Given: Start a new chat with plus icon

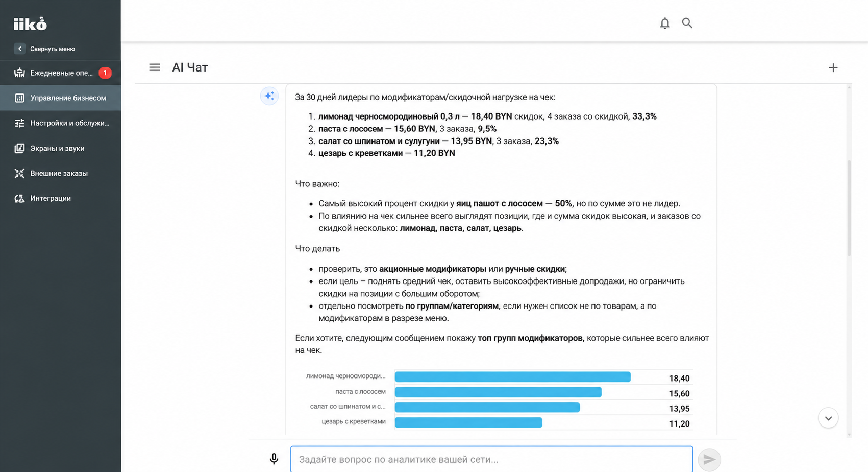Looking at the screenshot, I should pyautogui.click(x=833, y=67).
